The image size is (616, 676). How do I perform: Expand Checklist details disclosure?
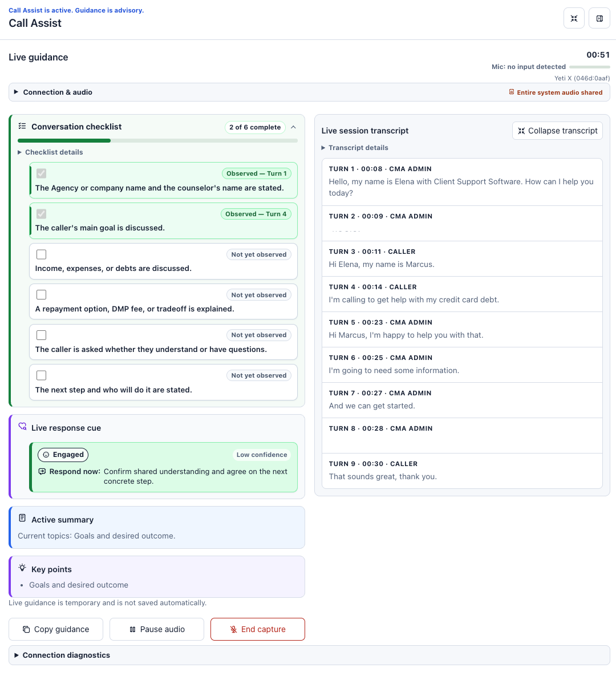[x=50, y=152]
